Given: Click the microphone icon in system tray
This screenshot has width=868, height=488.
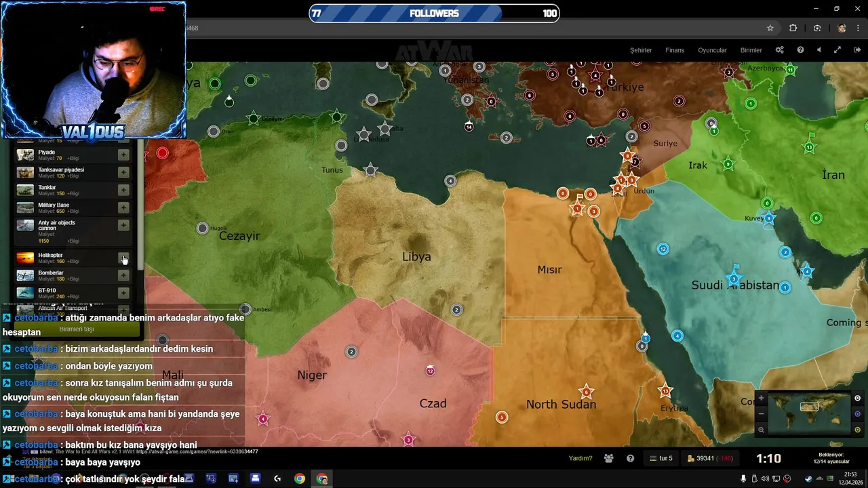Looking at the screenshot, I should tap(743, 479).
